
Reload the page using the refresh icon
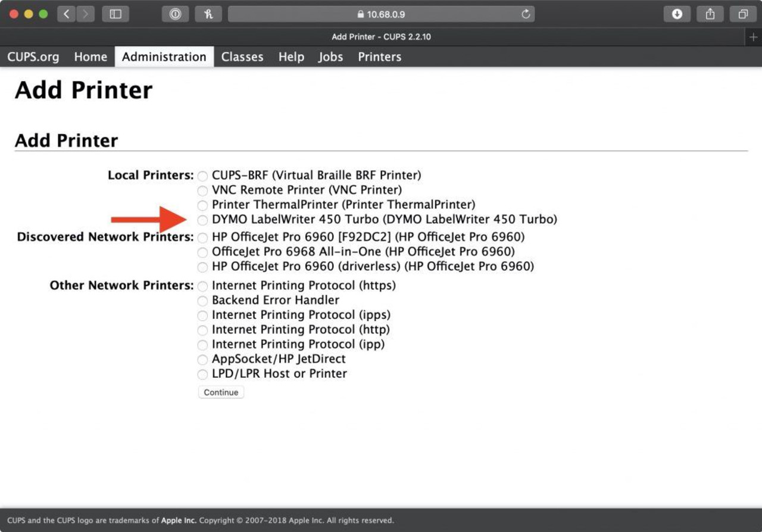pyautogui.click(x=525, y=14)
